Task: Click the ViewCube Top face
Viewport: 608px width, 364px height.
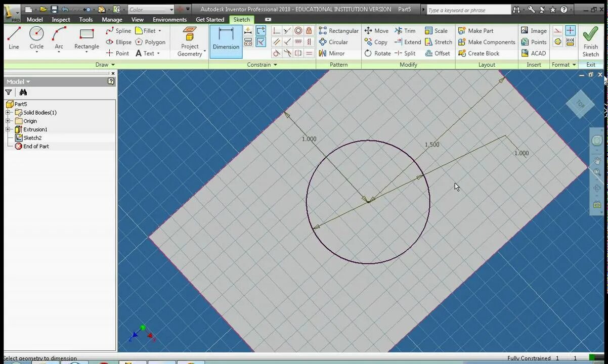Action: coord(580,105)
